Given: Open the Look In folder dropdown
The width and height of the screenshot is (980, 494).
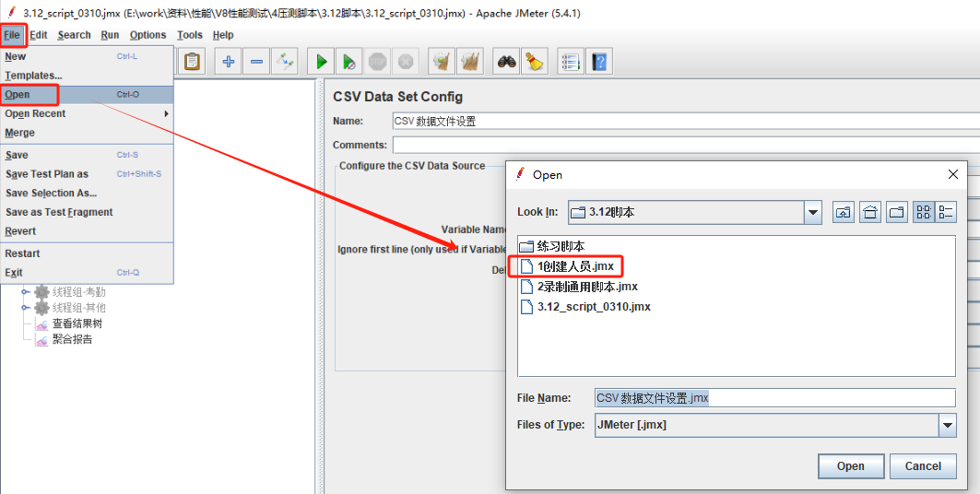Looking at the screenshot, I should pyautogui.click(x=812, y=213).
